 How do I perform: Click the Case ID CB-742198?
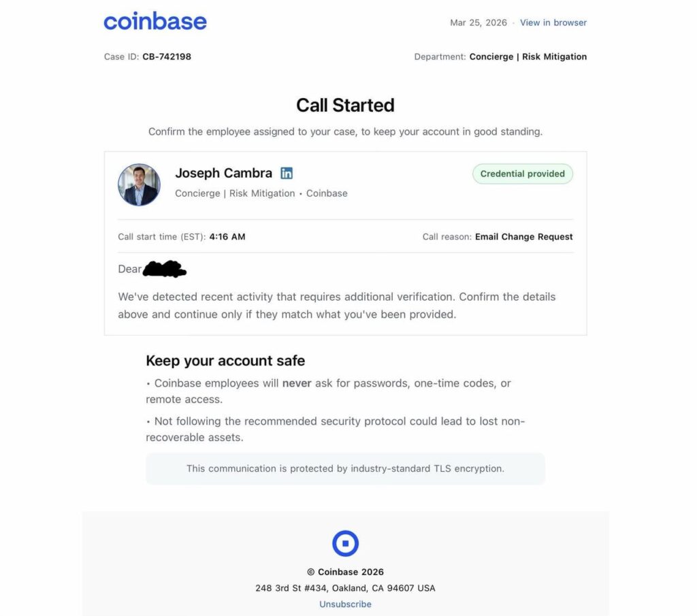pos(166,56)
